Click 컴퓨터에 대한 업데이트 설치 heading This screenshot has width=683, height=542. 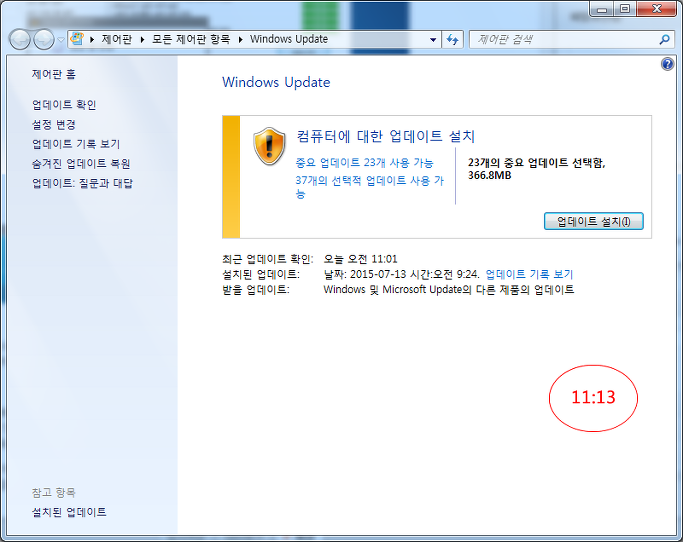coord(385,136)
